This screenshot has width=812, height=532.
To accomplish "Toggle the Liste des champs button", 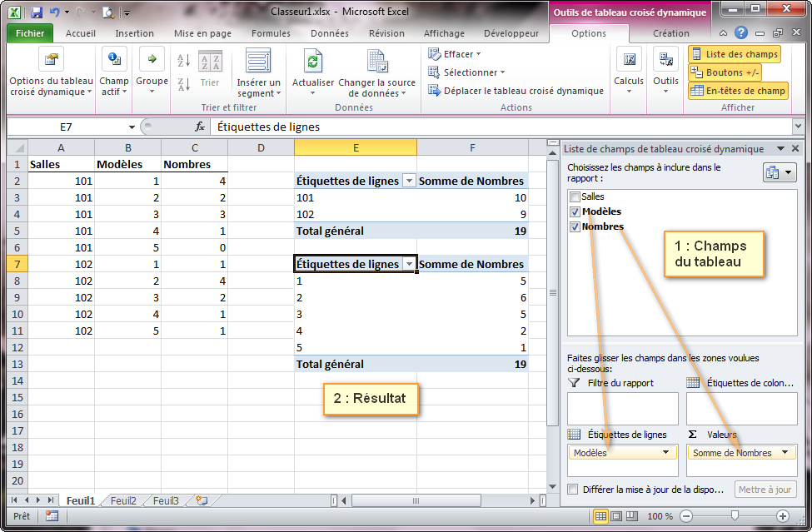I will (x=734, y=54).
